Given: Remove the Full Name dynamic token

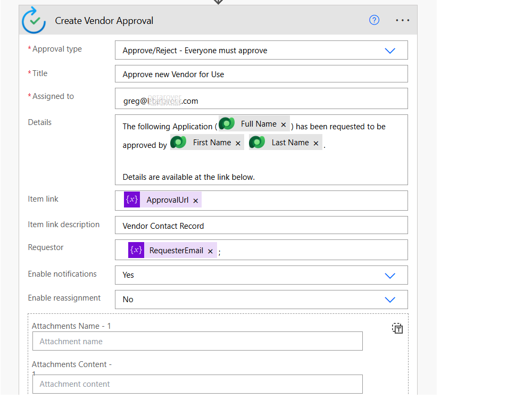Looking at the screenshot, I should pos(284,124).
